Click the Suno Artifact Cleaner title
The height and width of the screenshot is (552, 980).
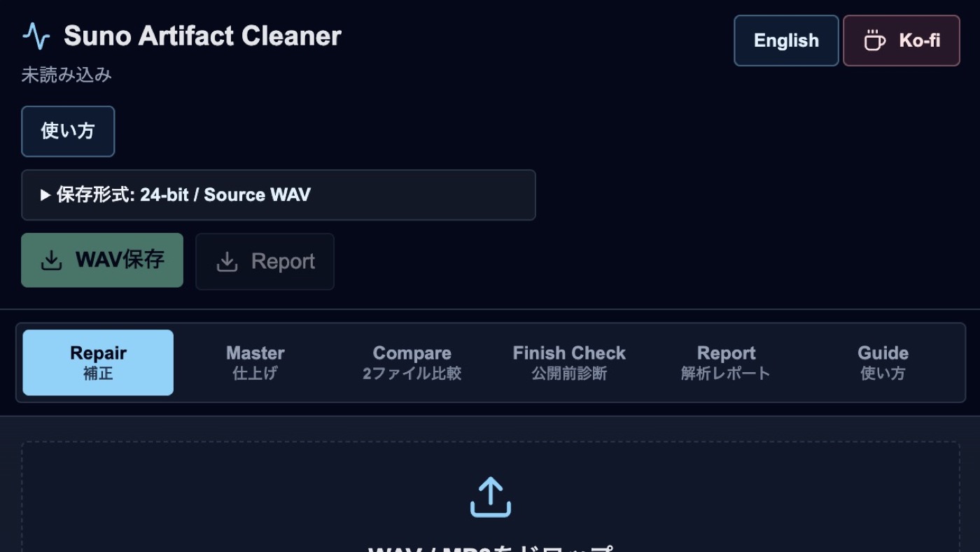pyautogui.click(x=202, y=36)
